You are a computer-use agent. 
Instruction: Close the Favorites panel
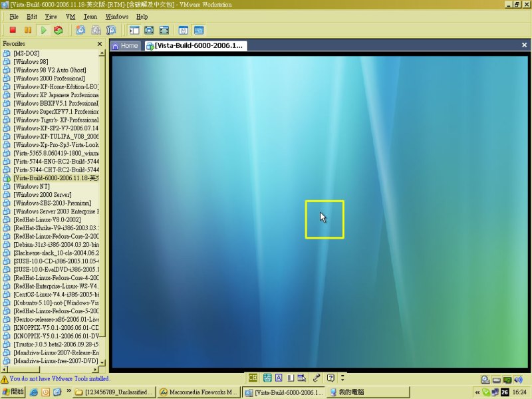[x=99, y=44]
